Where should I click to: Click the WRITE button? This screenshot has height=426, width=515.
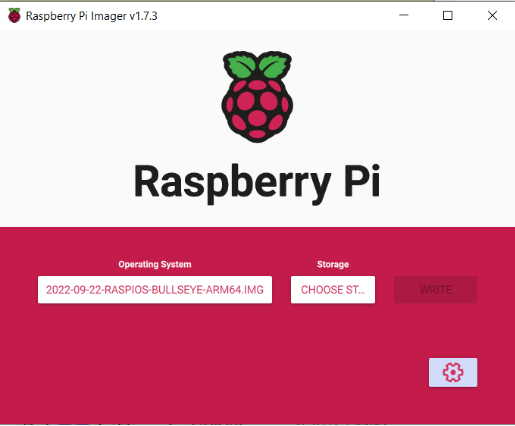pyautogui.click(x=435, y=289)
